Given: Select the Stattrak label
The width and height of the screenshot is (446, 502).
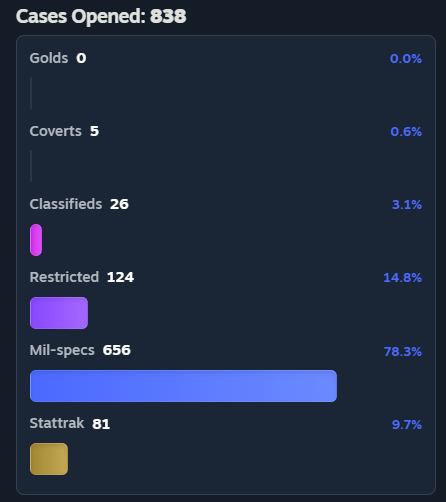Looking at the screenshot, I should coord(57,423).
